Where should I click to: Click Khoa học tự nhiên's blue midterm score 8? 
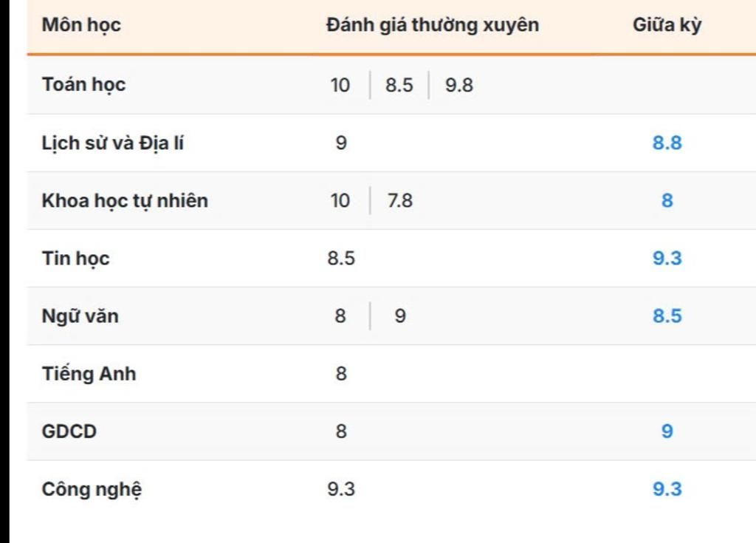pyautogui.click(x=667, y=200)
